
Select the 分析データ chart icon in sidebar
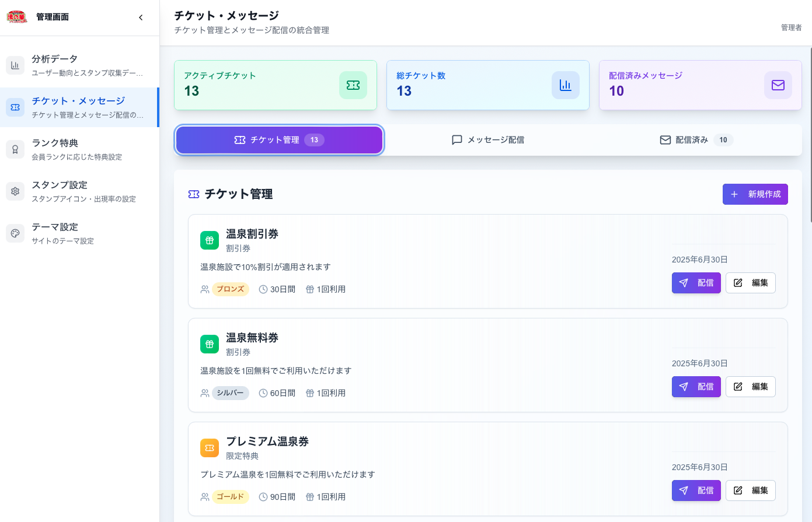(x=15, y=65)
